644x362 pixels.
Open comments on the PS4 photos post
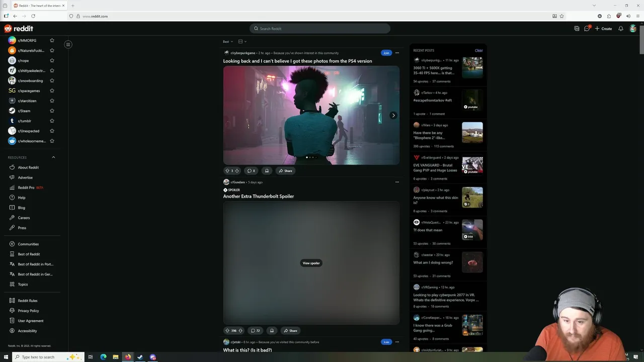tap(251, 171)
